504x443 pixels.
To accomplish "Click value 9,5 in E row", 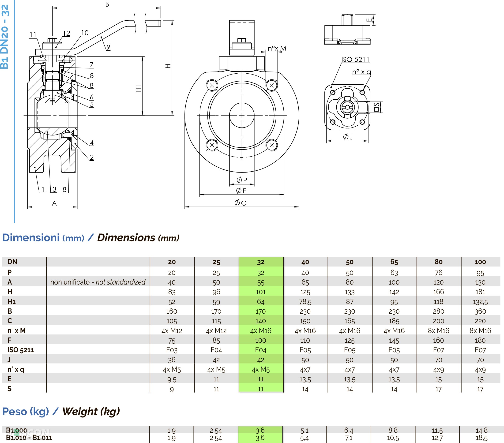I will click(172, 379).
